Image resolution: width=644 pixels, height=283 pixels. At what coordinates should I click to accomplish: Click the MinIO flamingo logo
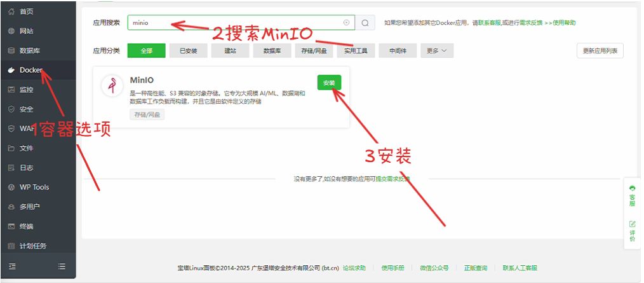(112, 86)
